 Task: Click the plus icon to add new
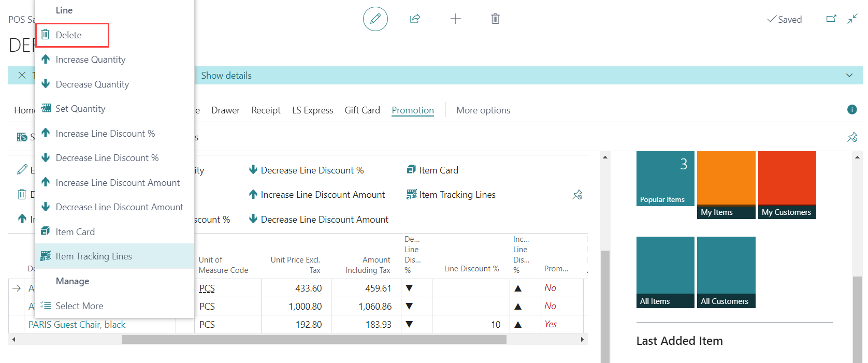pos(455,19)
